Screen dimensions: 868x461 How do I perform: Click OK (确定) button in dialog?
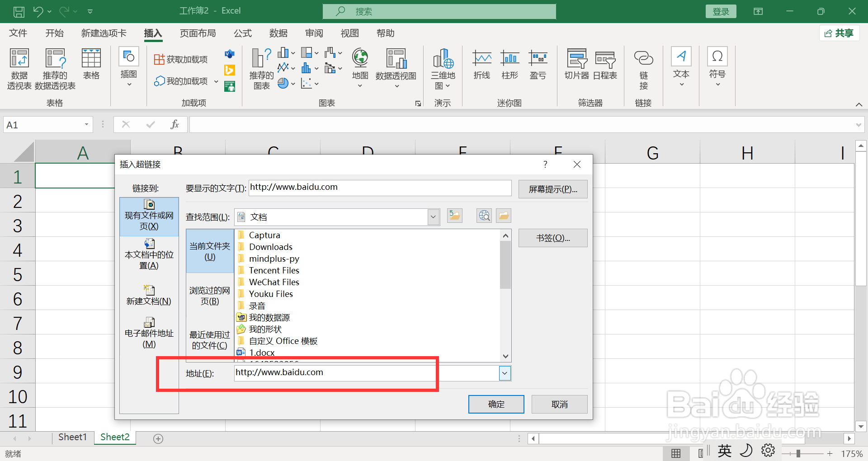click(496, 404)
